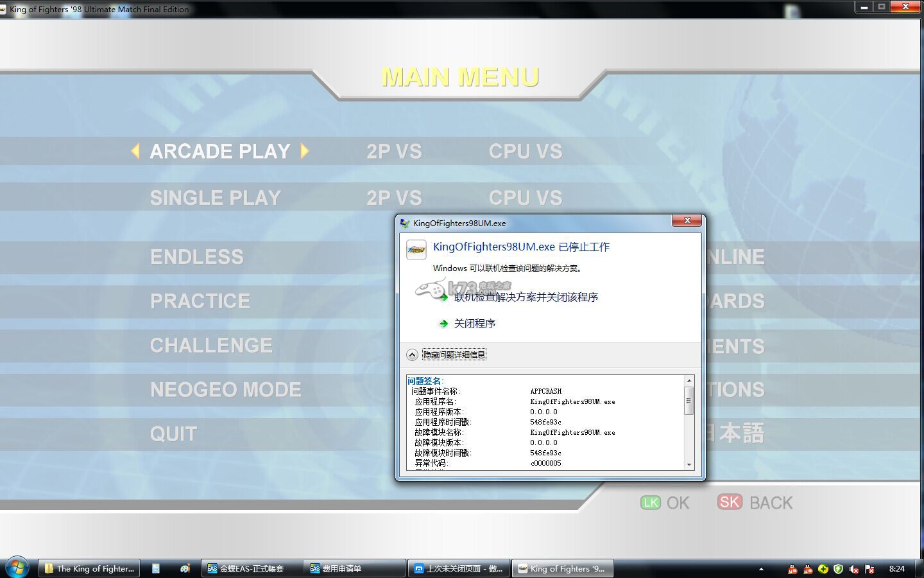Switch to 上次未关闭页面 browser taskbar item

coord(459,568)
